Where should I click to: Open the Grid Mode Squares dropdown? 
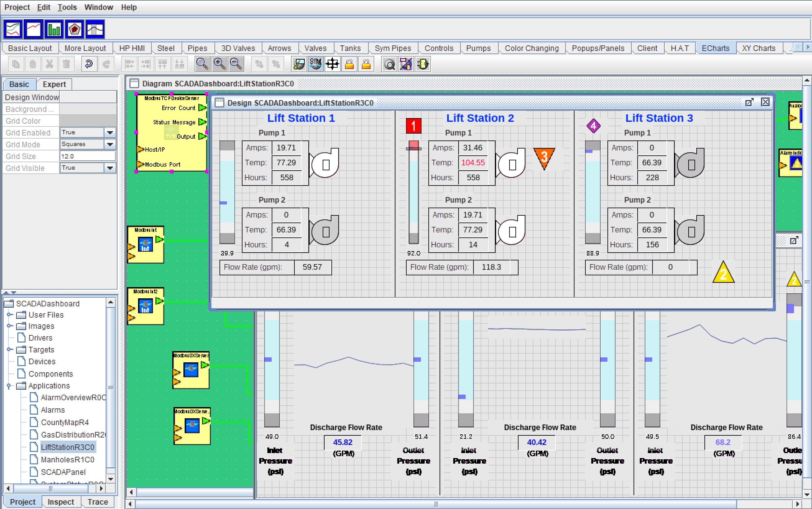tap(110, 144)
